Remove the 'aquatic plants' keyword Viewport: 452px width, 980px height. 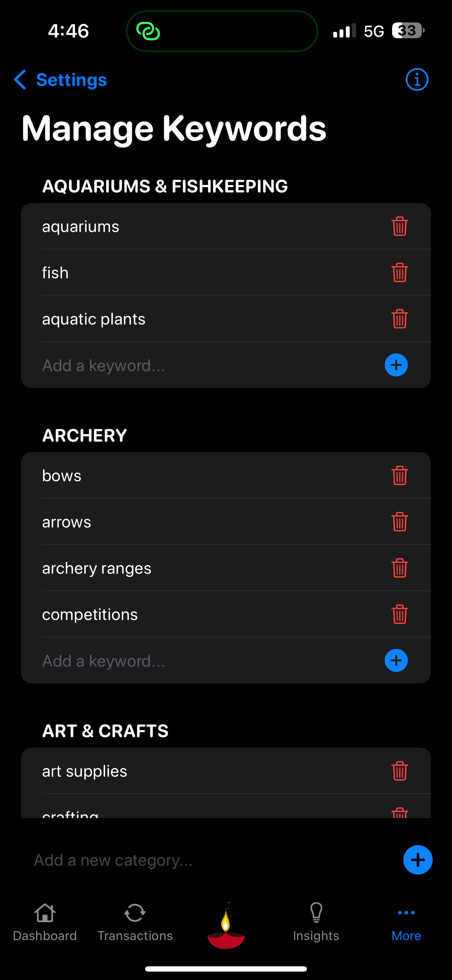pos(399,319)
